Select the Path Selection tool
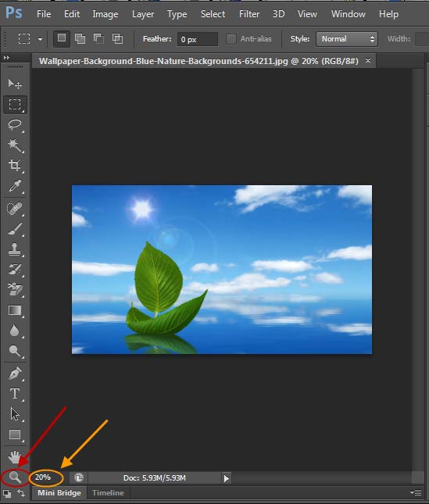The width and height of the screenshot is (429, 504). click(15, 414)
